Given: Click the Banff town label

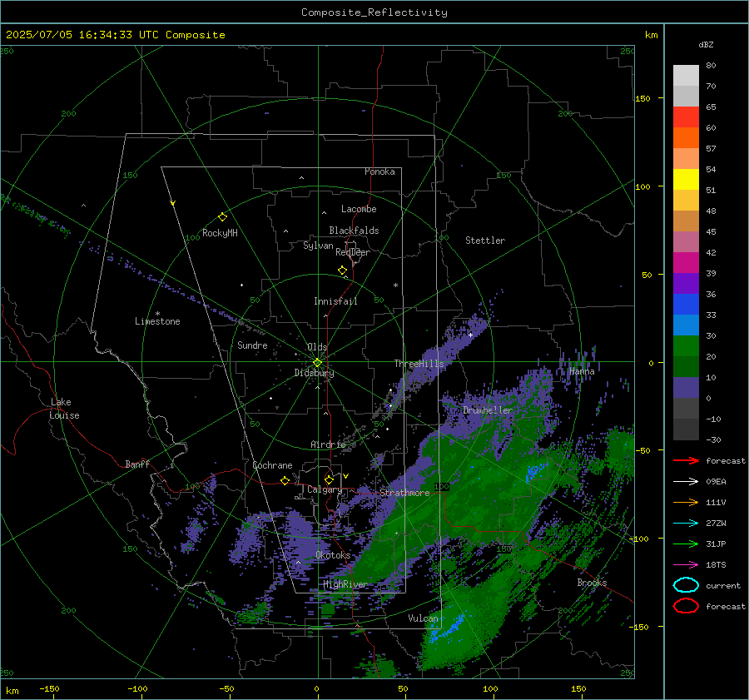Looking at the screenshot, I should point(137,464).
